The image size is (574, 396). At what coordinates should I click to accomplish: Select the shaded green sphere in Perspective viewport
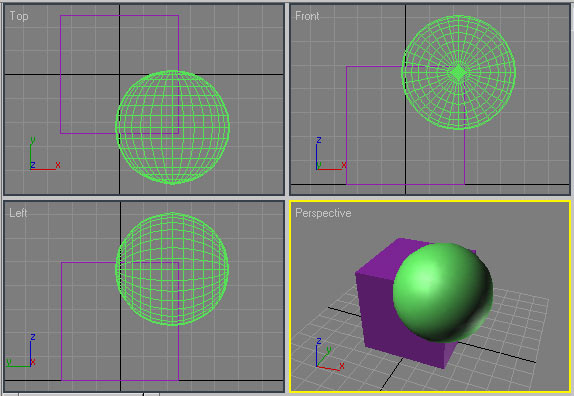pyautogui.click(x=443, y=293)
